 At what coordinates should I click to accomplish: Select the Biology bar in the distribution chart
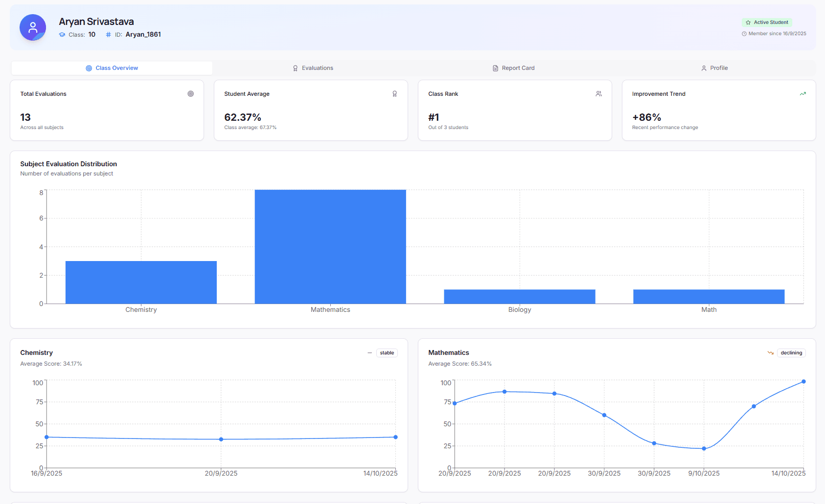point(520,297)
